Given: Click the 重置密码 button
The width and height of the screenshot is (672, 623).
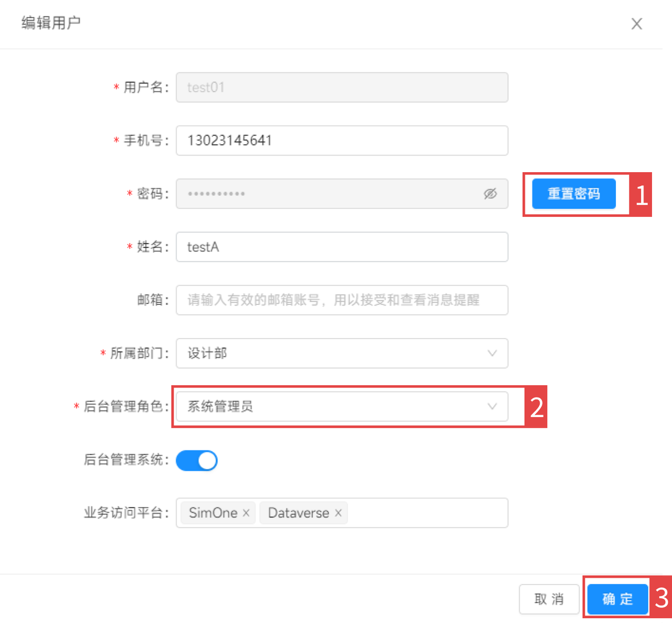Looking at the screenshot, I should click(x=573, y=194).
